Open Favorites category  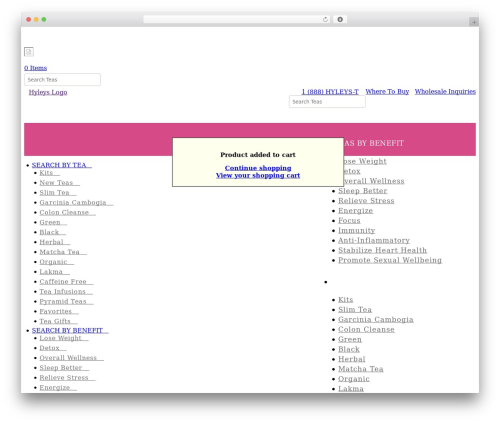[59, 311]
